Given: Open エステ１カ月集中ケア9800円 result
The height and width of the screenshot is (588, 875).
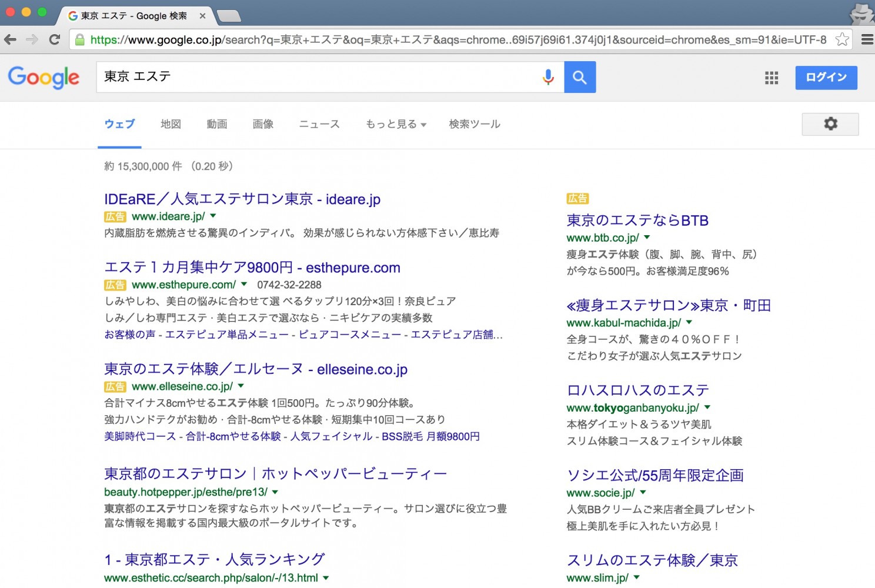Looking at the screenshot, I should pyautogui.click(x=252, y=268).
